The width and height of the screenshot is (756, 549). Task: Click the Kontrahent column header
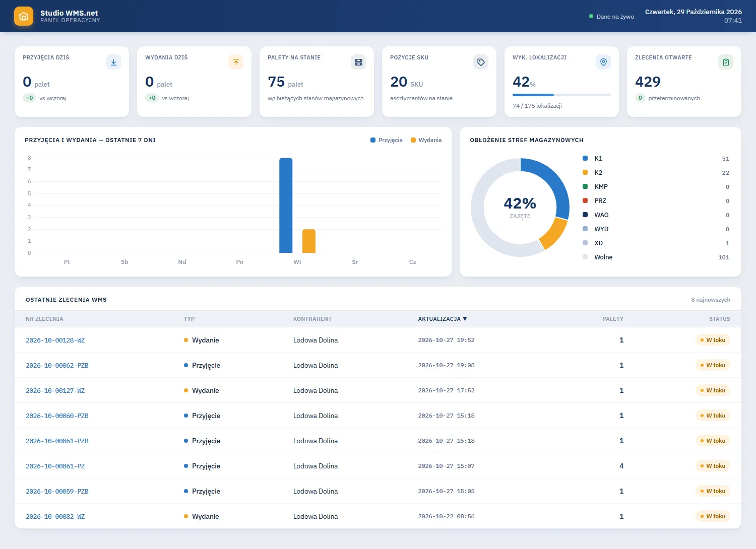312,319
